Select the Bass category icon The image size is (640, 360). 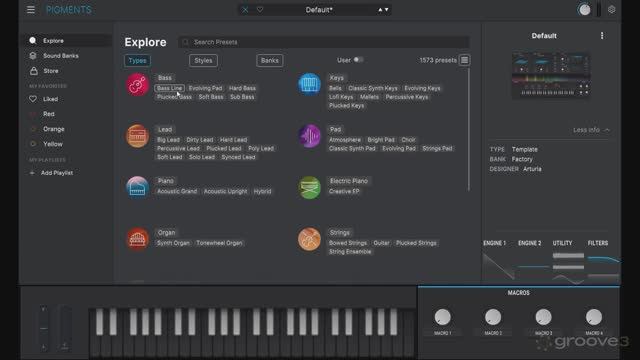coord(137,84)
